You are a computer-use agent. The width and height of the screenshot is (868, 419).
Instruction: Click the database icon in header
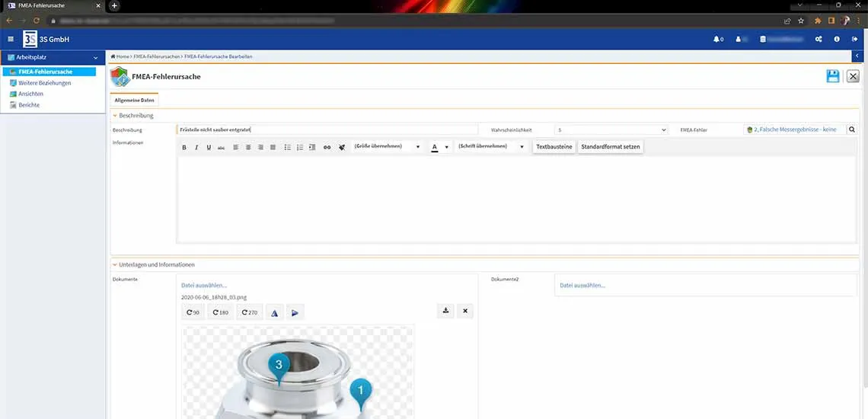pyautogui.click(x=763, y=40)
